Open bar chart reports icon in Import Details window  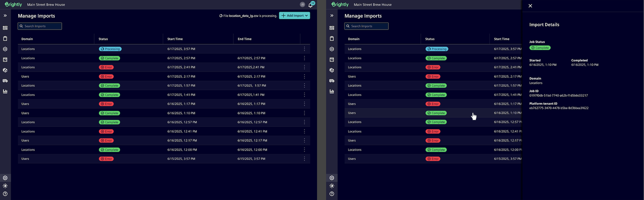pyautogui.click(x=332, y=91)
